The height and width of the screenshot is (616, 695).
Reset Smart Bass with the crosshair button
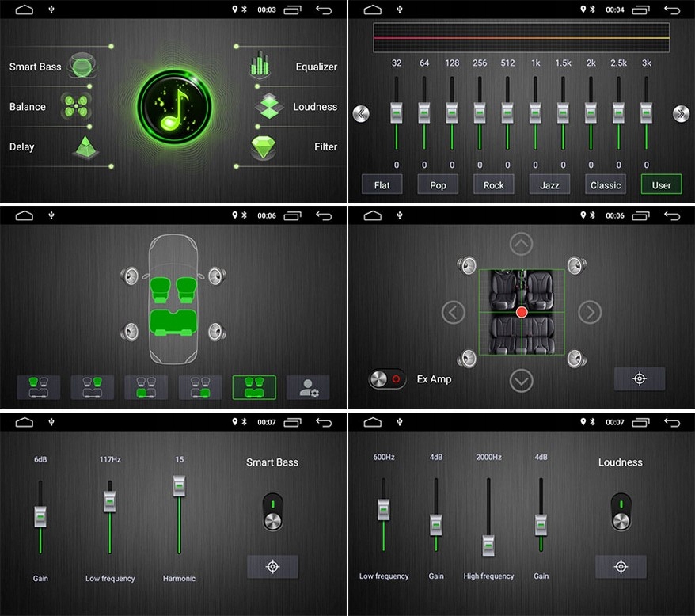(x=272, y=566)
